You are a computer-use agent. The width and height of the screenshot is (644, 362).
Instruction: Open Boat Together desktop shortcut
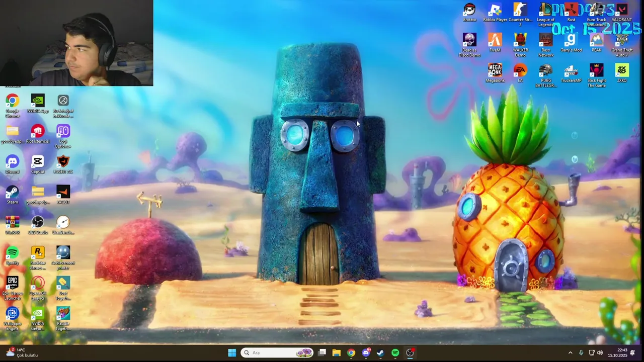63,288
